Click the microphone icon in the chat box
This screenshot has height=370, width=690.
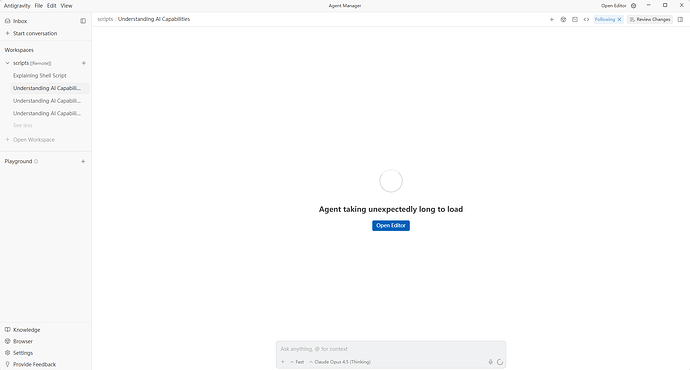(x=491, y=362)
